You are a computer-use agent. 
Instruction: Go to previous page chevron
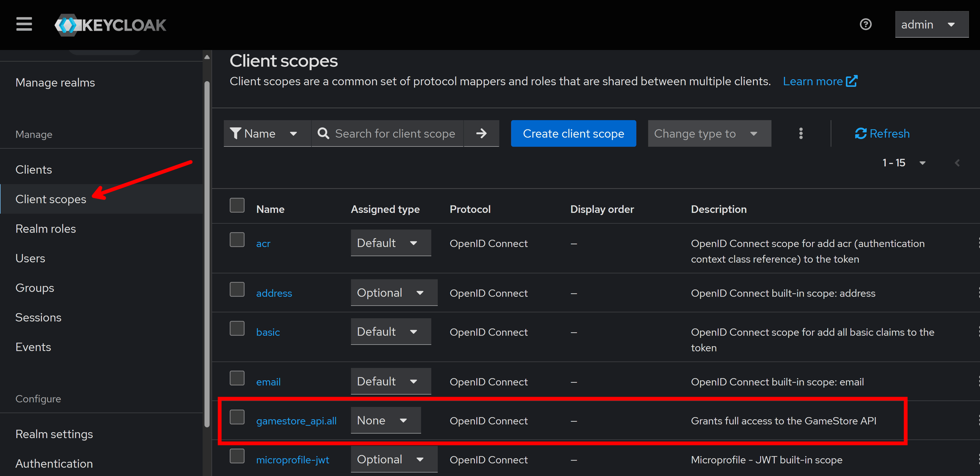(x=957, y=163)
